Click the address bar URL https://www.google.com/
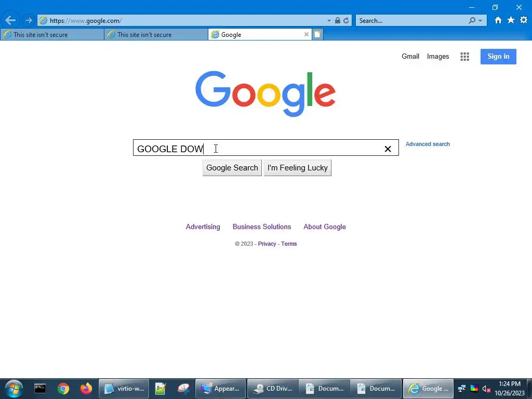 coord(86,21)
